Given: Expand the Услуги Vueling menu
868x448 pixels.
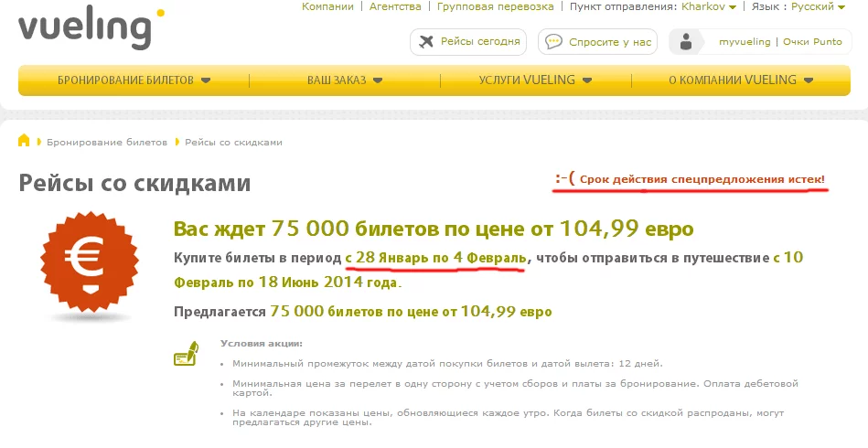Looking at the screenshot, I should (x=535, y=80).
